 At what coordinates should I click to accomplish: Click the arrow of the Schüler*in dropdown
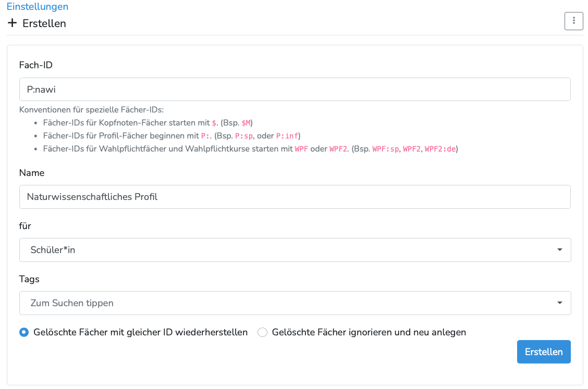559,250
